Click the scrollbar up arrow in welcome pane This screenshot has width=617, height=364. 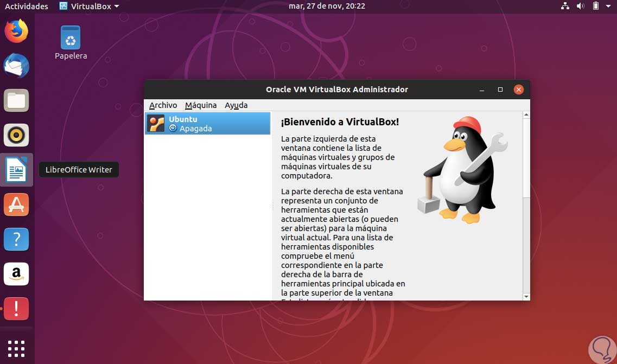[x=526, y=115]
